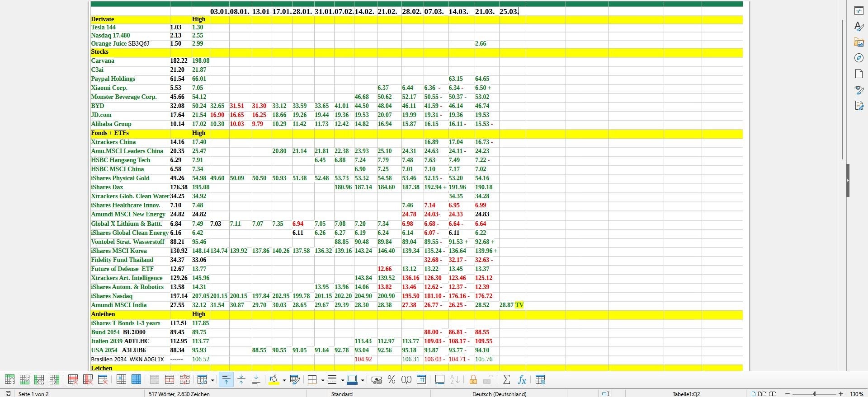Open the sidebar Navigator deck
Viewport: 868px width, 397px height.
[859, 58]
